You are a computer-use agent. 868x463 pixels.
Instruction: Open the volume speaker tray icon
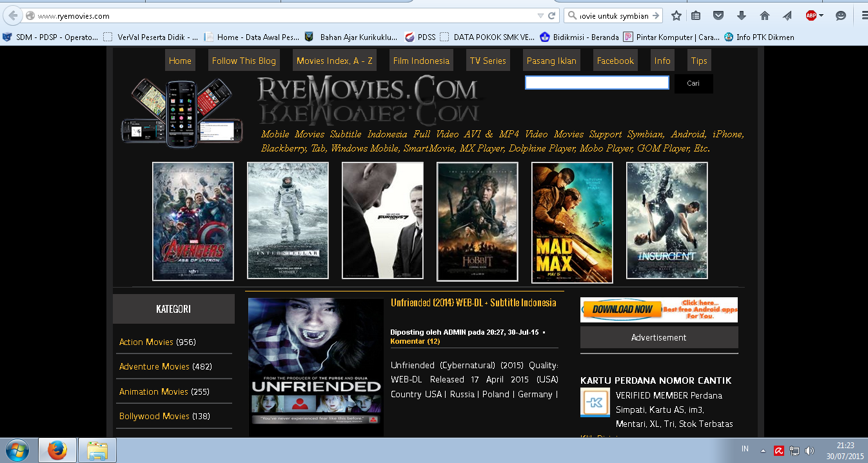click(x=809, y=451)
